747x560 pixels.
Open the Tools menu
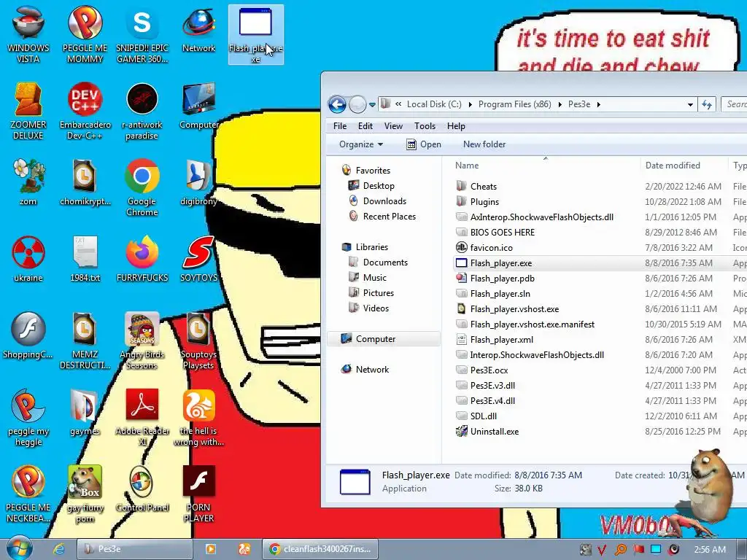425,126
